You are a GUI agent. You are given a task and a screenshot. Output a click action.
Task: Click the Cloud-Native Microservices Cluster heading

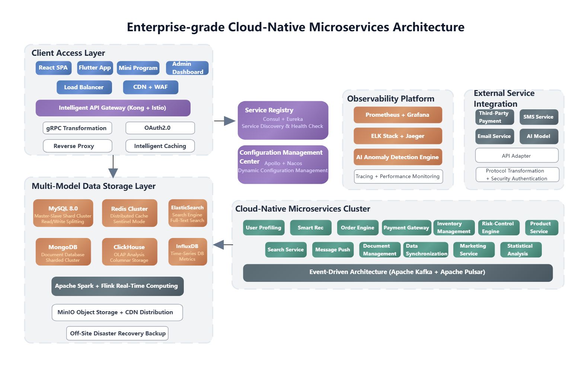point(303,209)
